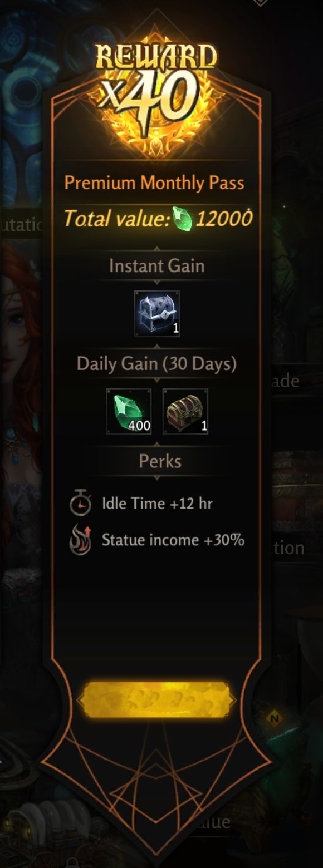323x868 pixels.
Task: Click the flame Statue income perk icon
Action: [x=80, y=541]
